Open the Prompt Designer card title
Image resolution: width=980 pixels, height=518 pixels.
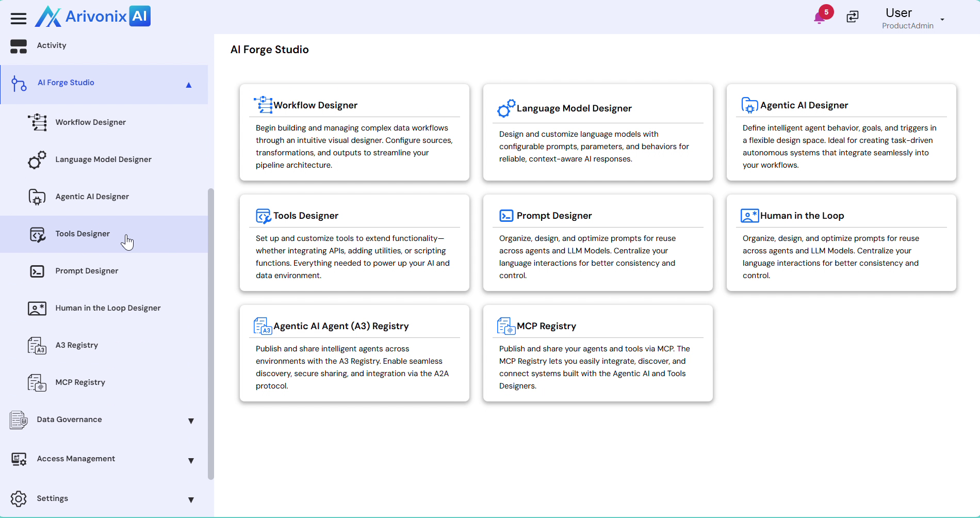[554, 216]
